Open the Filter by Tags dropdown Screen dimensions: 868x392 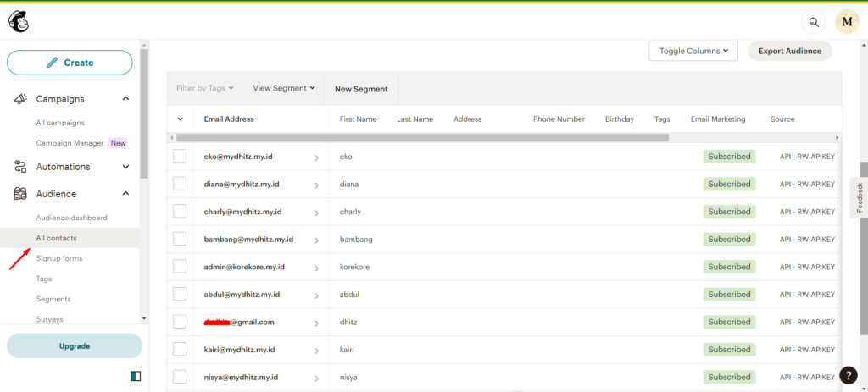click(205, 88)
